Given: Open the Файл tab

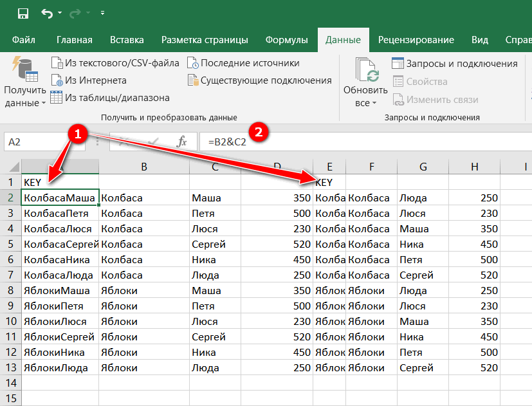Looking at the screenshot, I should [x=23, y=40].
